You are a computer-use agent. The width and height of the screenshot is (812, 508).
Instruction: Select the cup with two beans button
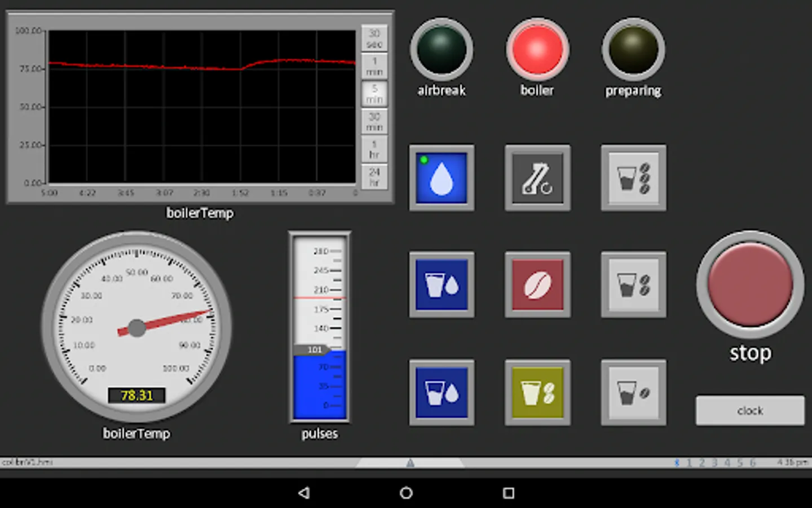coord(633,284)
